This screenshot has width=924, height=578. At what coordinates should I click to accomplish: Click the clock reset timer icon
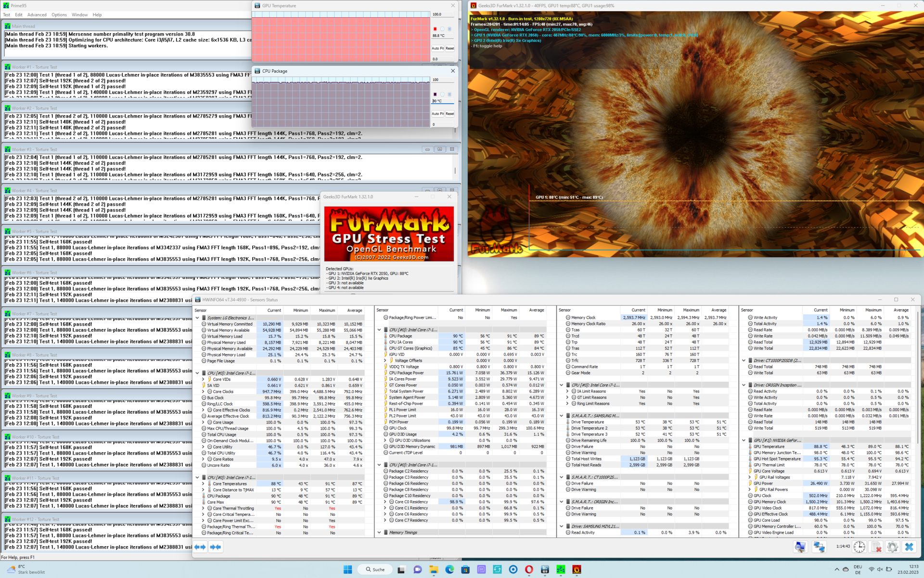point(860,547)
